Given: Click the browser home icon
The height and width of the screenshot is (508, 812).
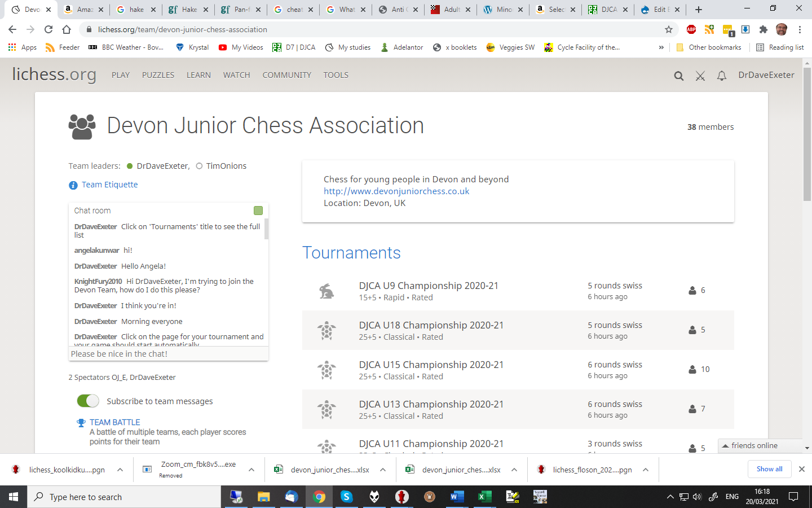Looking at the screenshot, I should (67, 29).
